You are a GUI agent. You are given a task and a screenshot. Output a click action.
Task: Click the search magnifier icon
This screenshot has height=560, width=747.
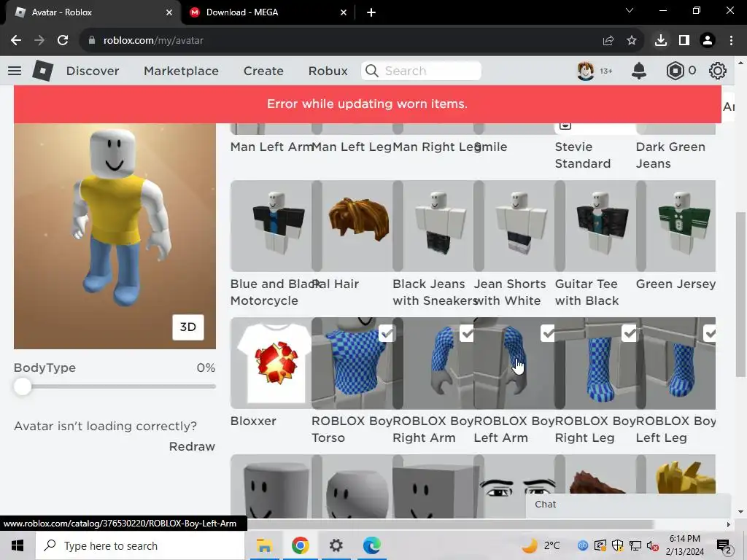tap(372, 71)
